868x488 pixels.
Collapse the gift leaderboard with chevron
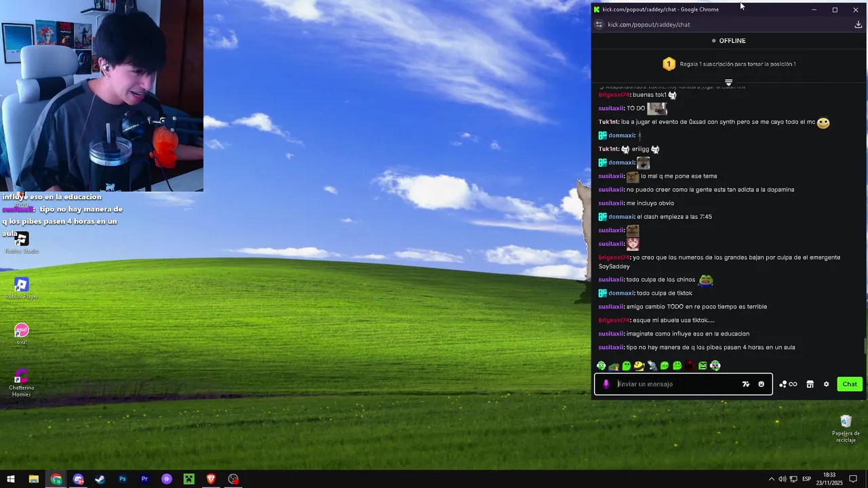pos(728,83)
